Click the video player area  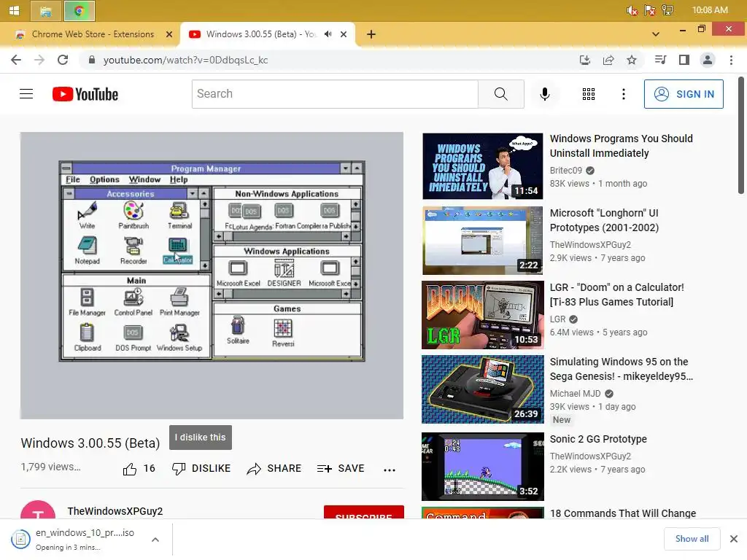(x=212, y=276)
